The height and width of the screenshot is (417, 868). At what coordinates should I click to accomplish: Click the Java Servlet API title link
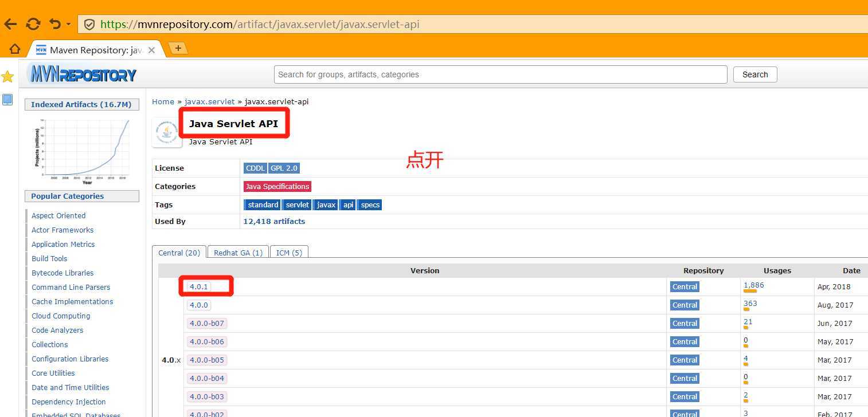point(233,123)
